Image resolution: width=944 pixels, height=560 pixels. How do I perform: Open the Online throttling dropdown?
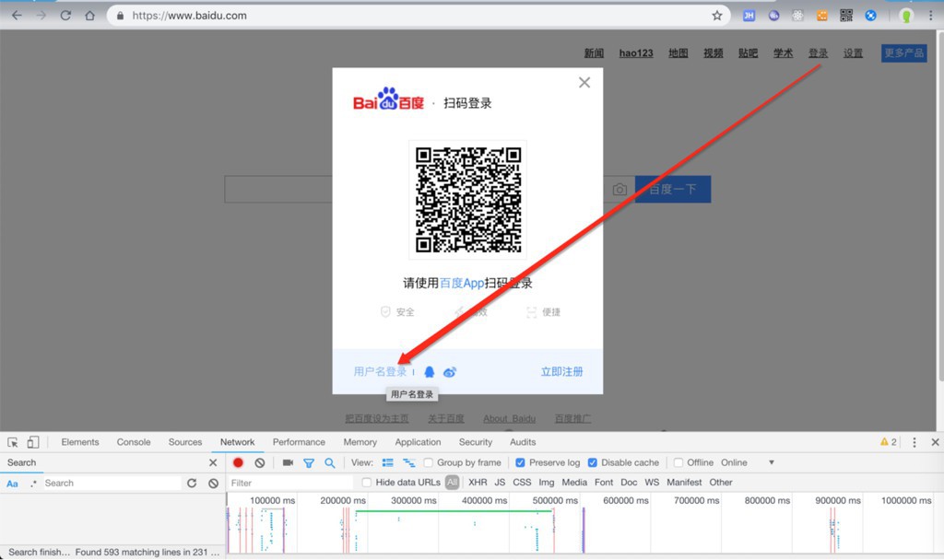[x=748, y=462]
